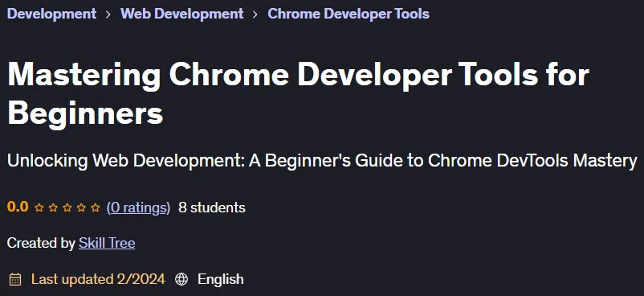
Task: Click the 0.0 rating score
Action: coord(18,207)
